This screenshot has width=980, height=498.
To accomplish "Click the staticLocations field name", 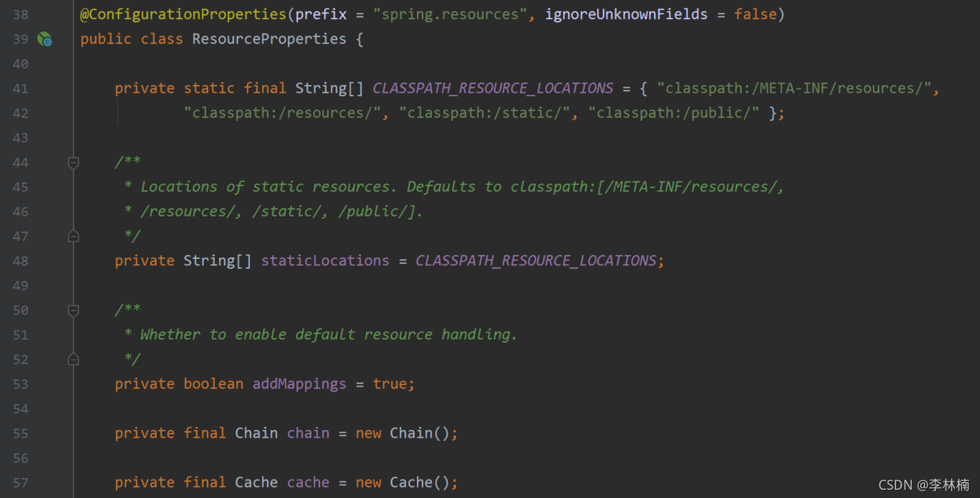I will 325,261.
